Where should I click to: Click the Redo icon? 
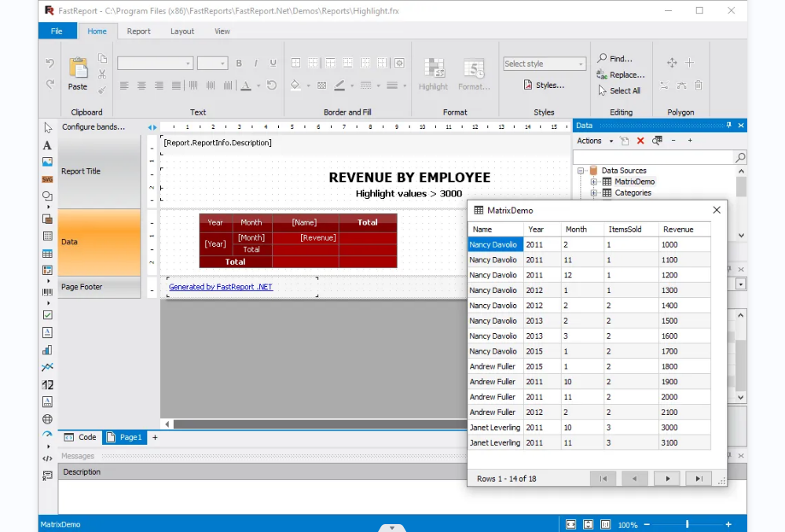(50, 84)
